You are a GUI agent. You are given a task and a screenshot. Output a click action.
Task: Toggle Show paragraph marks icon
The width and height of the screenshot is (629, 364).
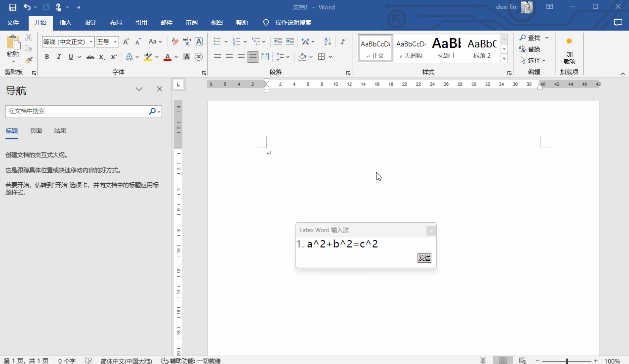[x=343, y=42]
